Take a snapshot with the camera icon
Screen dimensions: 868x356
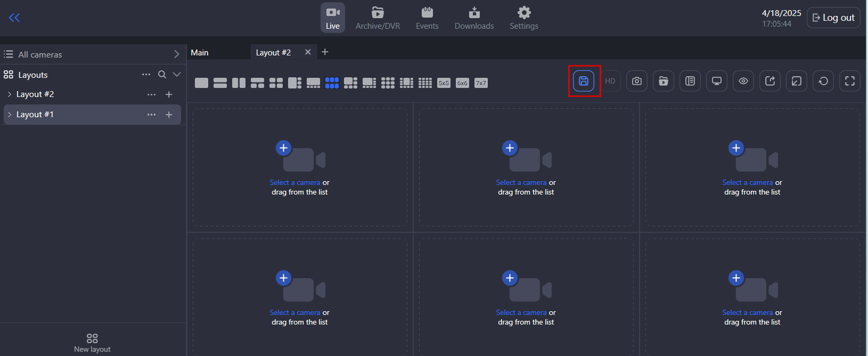[637, 81]
